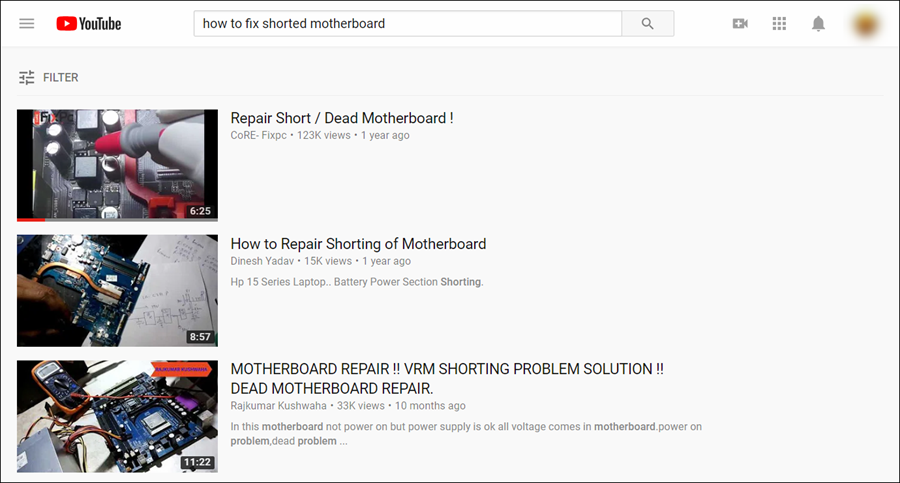Click the '10 months ago' text
900x483 pixels.
point(430,405)
